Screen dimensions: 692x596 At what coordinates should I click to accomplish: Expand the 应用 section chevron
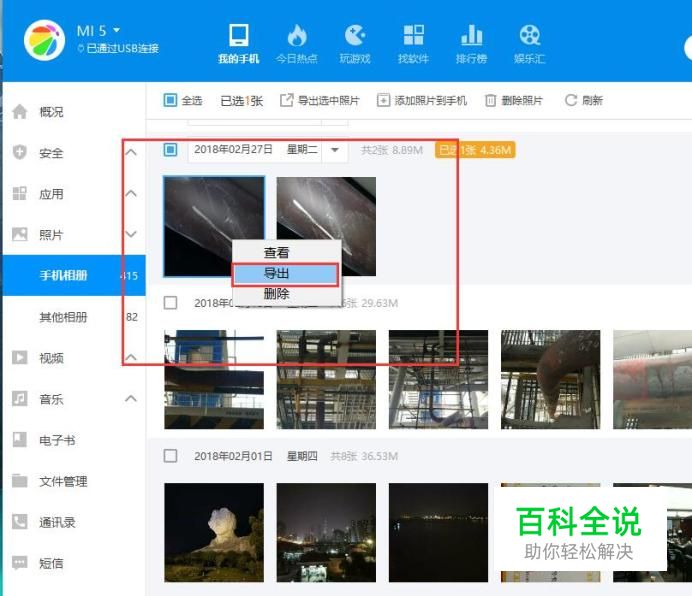(131, 193)
